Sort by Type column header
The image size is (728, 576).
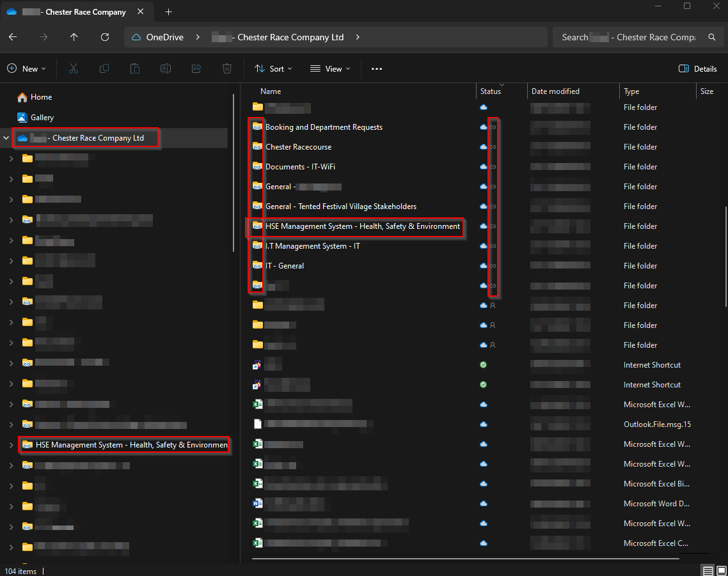click(x=631, y=91)
